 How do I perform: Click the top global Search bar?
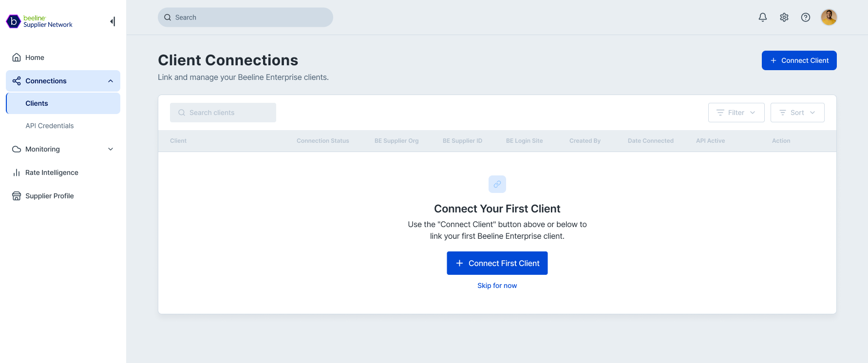tap(245, 18)
